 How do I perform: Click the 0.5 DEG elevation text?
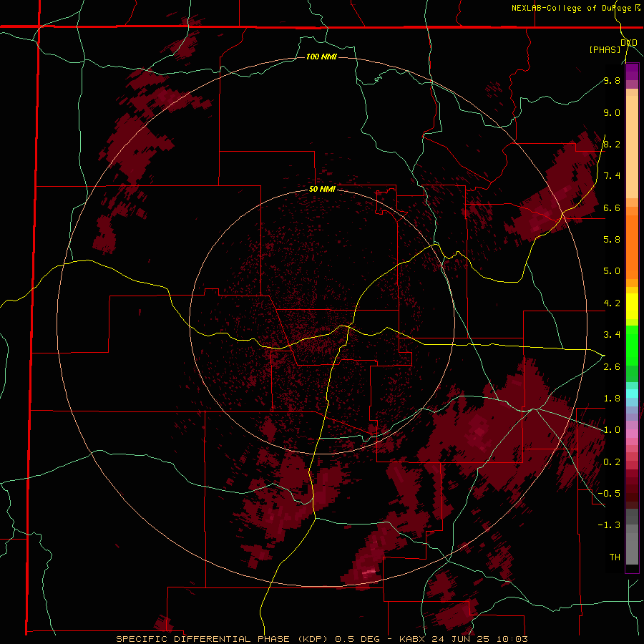pyautogui.click(x=357, y=639)
